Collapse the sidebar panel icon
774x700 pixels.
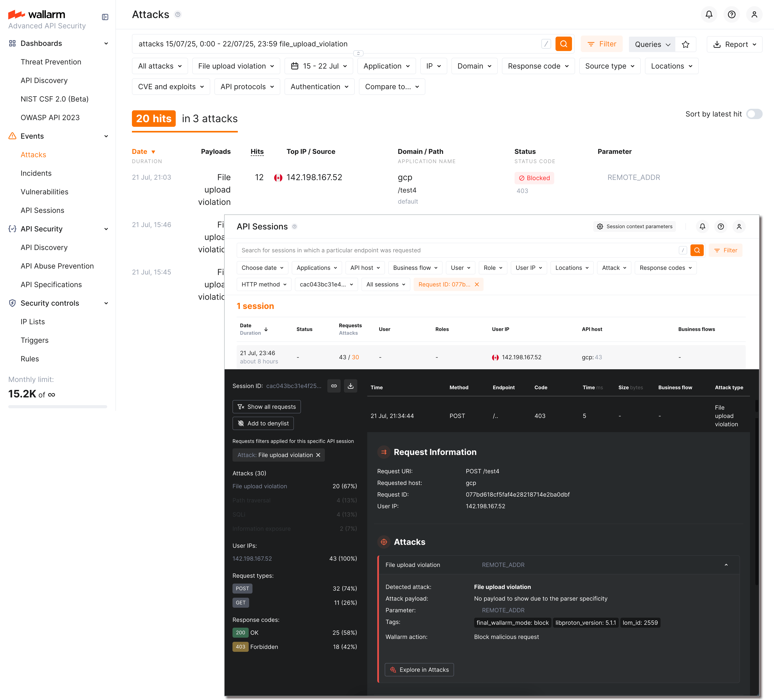click(105, 17)
